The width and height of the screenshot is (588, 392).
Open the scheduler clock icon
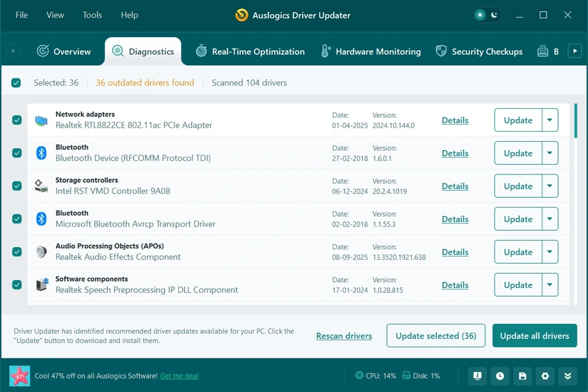coord(500,376)
